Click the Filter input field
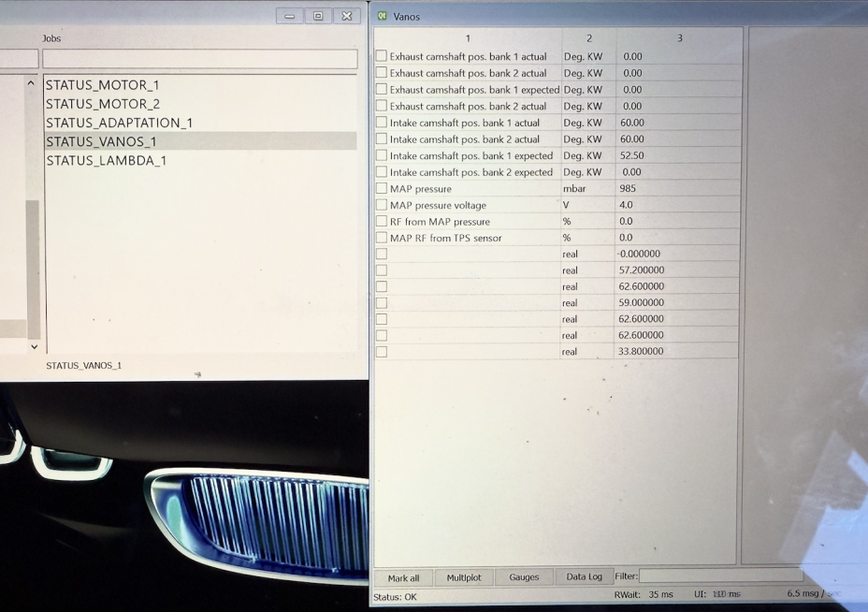The width and height of the screenshot is (868, 612). point(719,576)
